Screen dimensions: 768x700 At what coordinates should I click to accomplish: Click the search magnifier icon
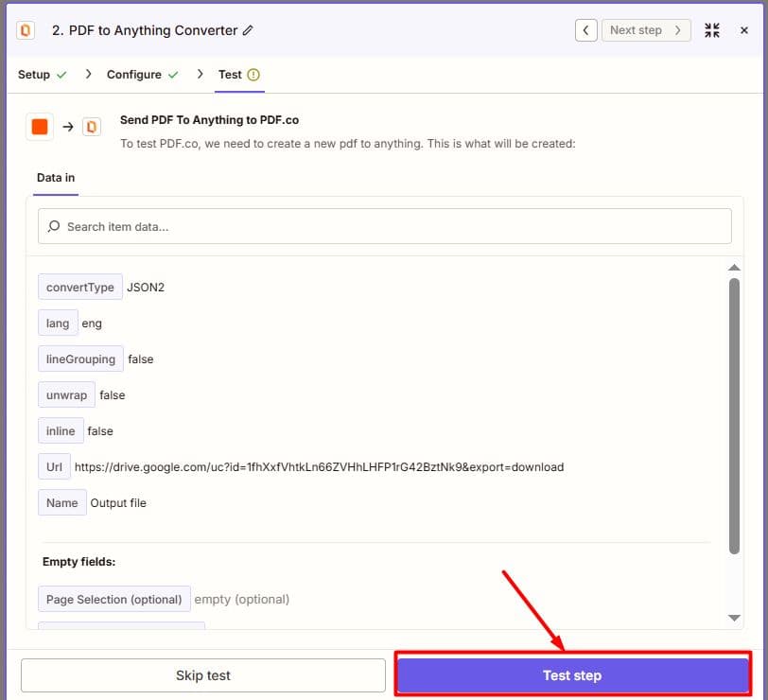tap(54, 226)
